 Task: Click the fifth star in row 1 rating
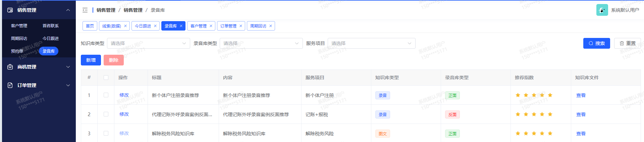coord(550,95)
